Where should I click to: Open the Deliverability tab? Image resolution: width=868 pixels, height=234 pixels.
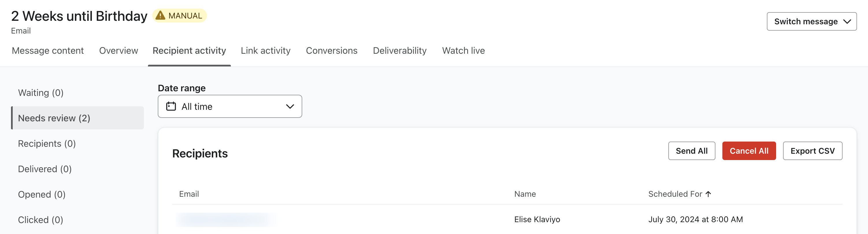tap(399, 51)
